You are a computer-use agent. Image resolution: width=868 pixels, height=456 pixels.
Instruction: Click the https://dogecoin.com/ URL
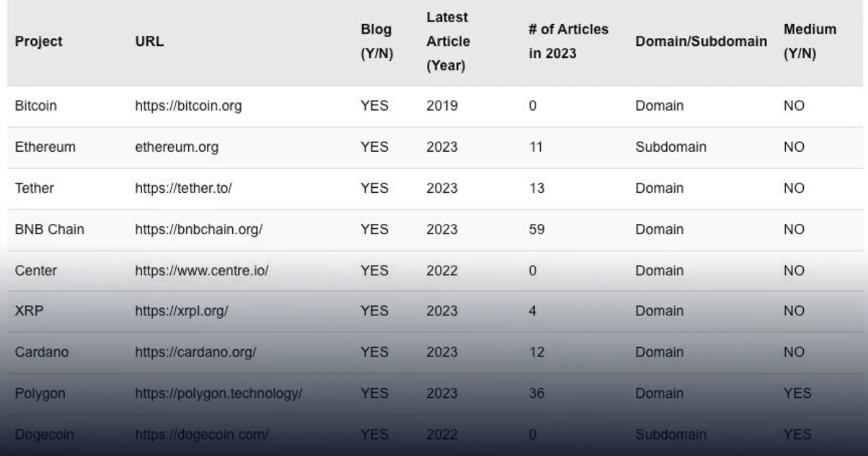(x=202, y=434)
